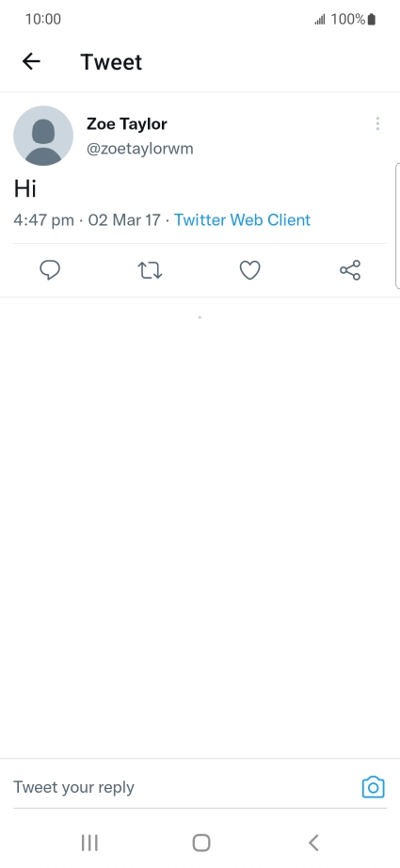Attach a photo using the camera icon

pos(373,787)
